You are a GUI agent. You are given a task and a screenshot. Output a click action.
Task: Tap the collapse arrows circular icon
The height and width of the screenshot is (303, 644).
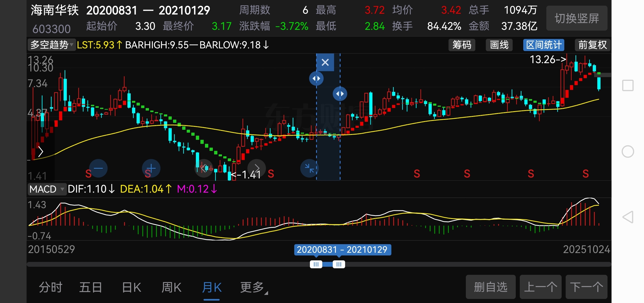click(x=309, y=168)
